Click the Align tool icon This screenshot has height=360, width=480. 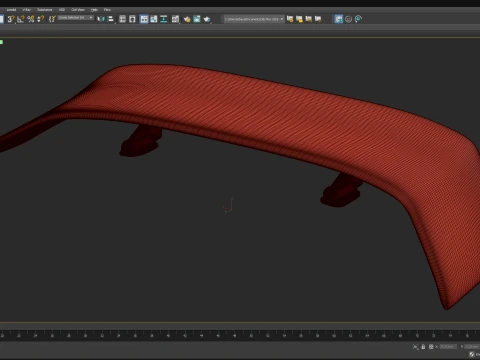pos(111,19)
